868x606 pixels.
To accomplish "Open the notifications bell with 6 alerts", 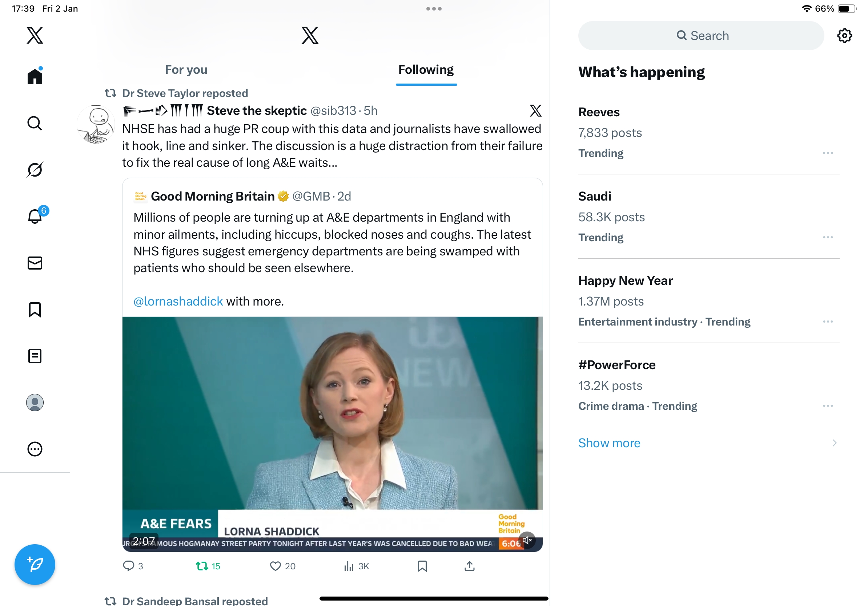I will pos(35,217).
